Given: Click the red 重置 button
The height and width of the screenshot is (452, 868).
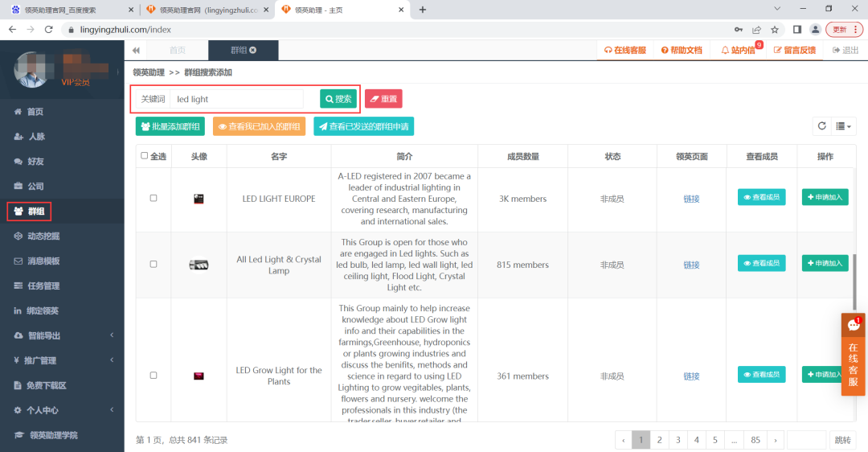Looking at the screenshot, I should click(383, 99).
